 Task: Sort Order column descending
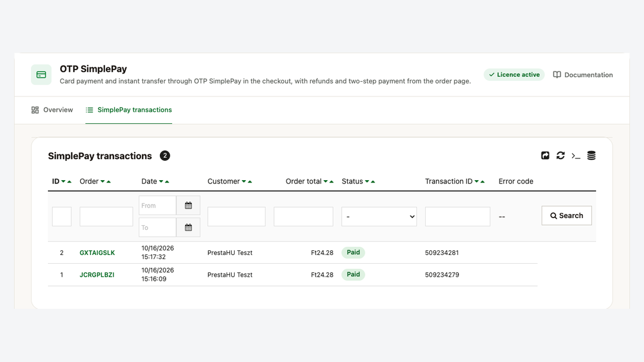[102, 181]
